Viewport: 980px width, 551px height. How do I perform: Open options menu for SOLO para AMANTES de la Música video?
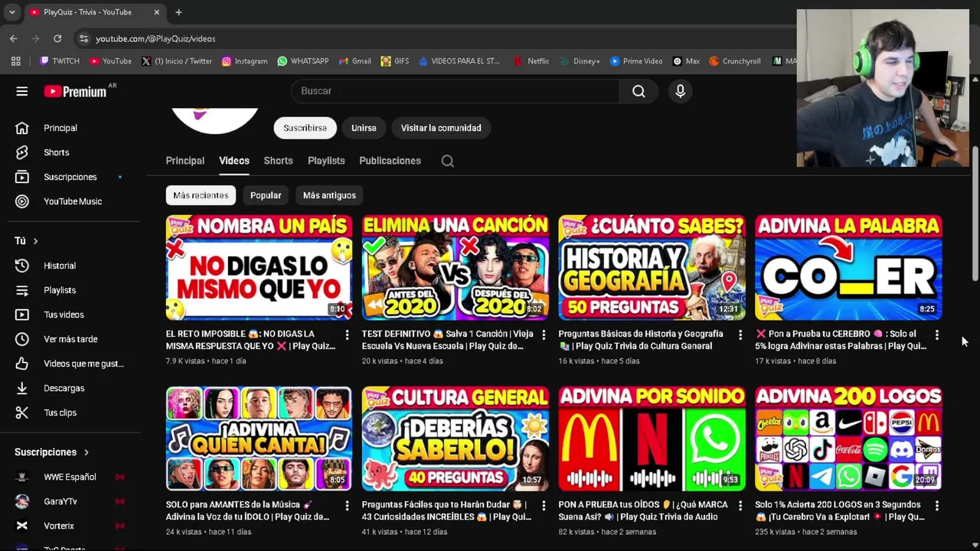347,505
